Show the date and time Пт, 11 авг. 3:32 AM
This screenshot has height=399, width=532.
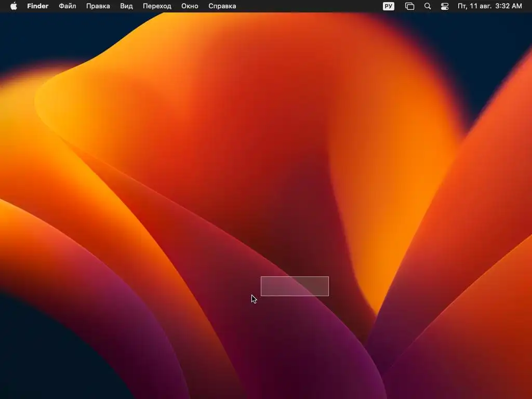click(x=489, y=6)
